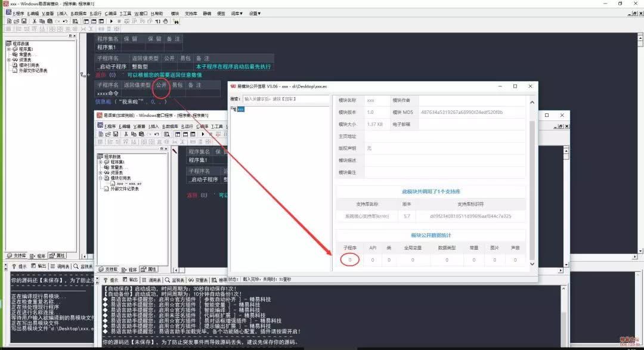Click the Open folder icon in inner window toolbar

coord(109,135)
